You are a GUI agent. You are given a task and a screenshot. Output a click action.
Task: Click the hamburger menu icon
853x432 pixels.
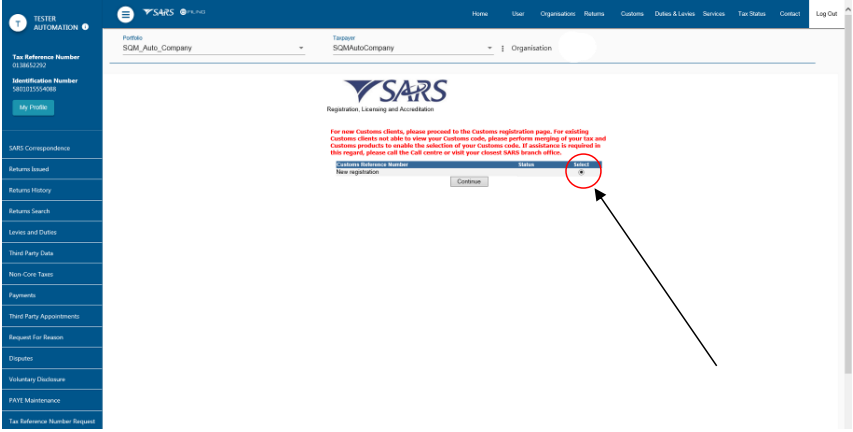click(x=125, y=13)
